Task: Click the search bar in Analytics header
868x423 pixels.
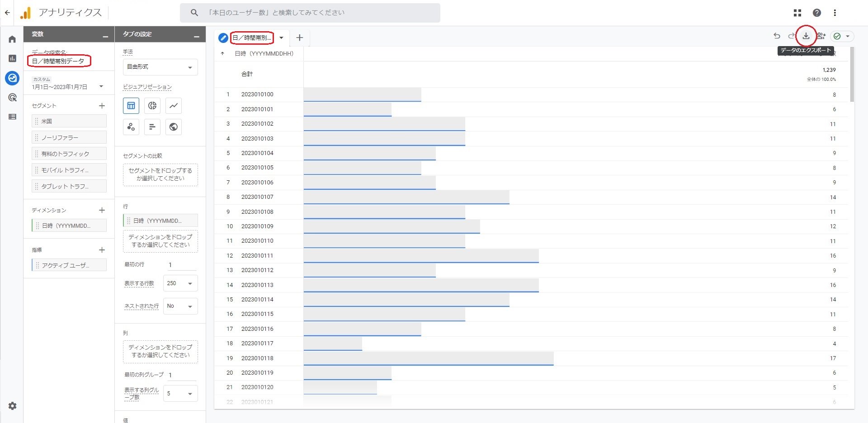Action: [x=310, y=13]
